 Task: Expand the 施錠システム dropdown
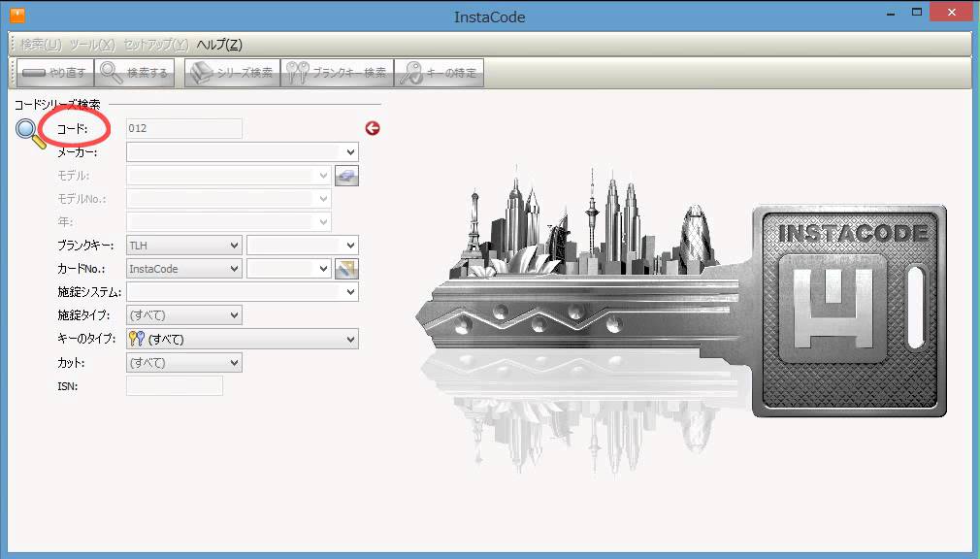(350, 292)
